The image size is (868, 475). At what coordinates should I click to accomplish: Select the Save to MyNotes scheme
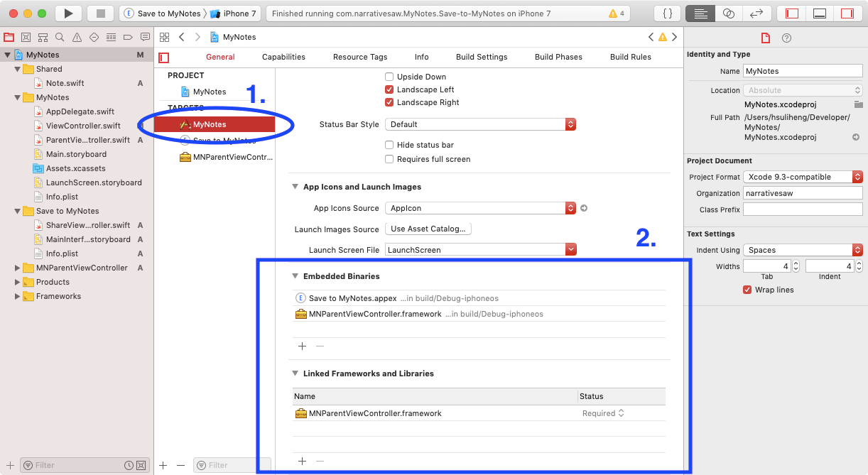tap(163, 13)
